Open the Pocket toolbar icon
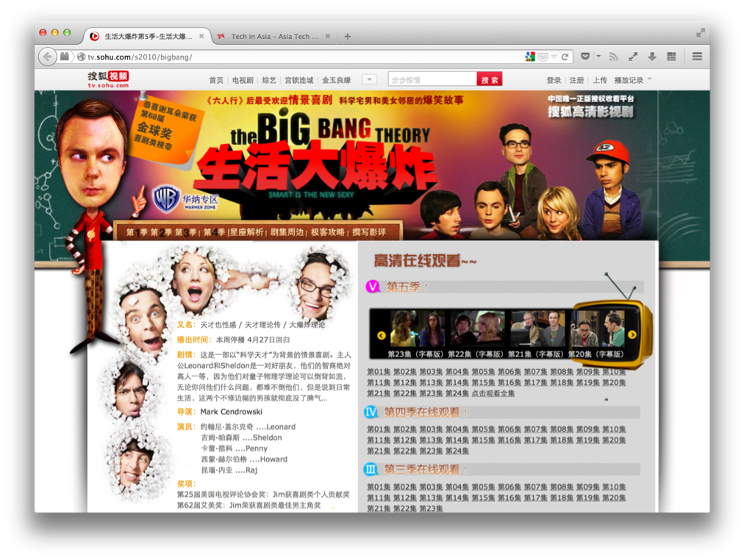 (585, 57)
